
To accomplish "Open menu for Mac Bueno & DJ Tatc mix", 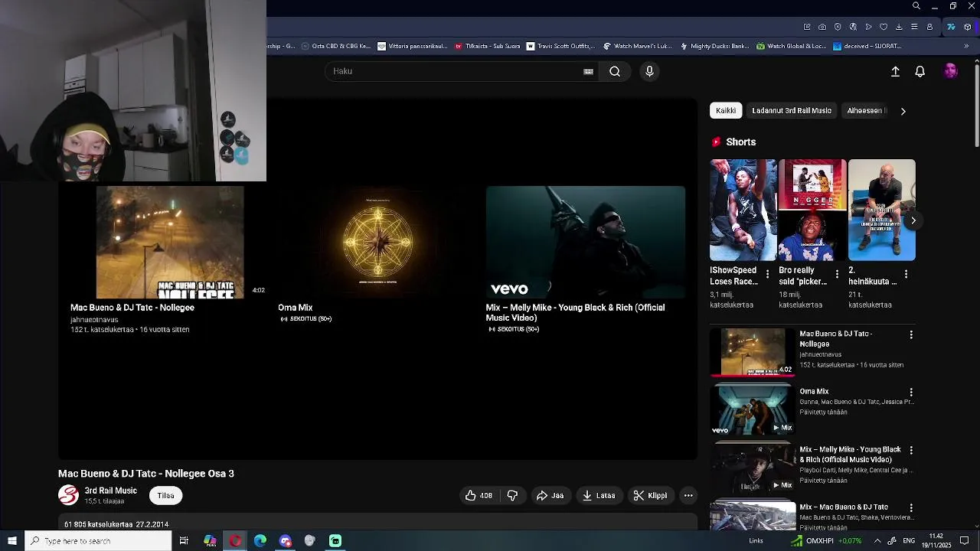I will 911,507.
